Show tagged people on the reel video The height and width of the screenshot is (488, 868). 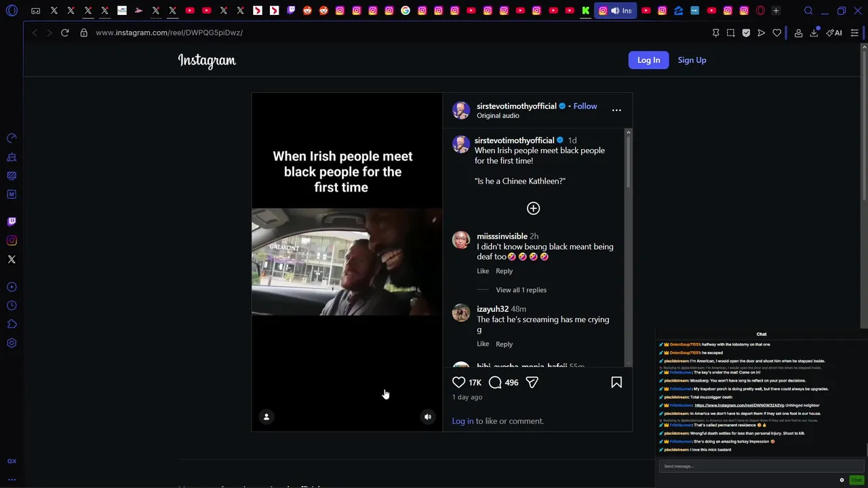tap(267, 417)
